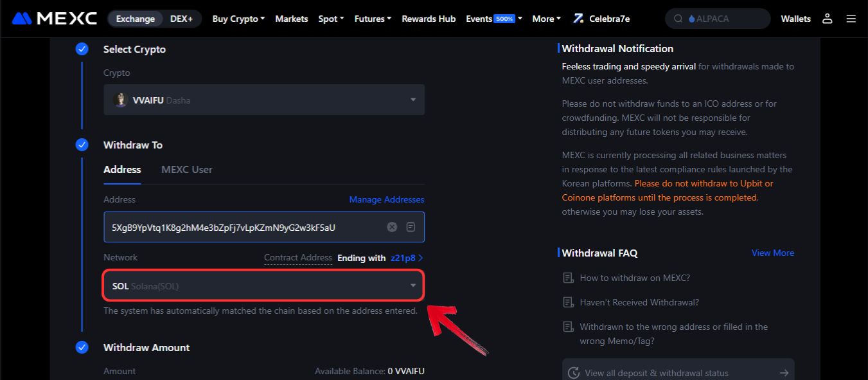Click the icon beside Withdrawn to the wrong address
This screenshot has height=380, width=868.
[x=568, y=327]
